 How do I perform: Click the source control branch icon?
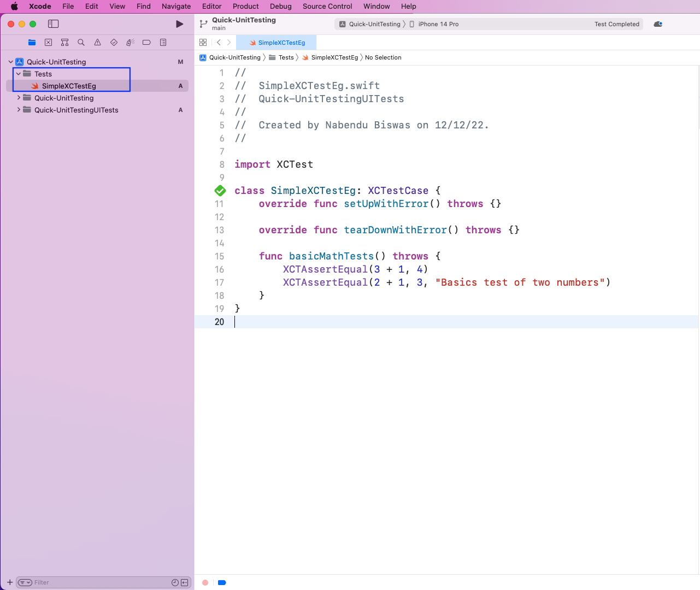203,24
